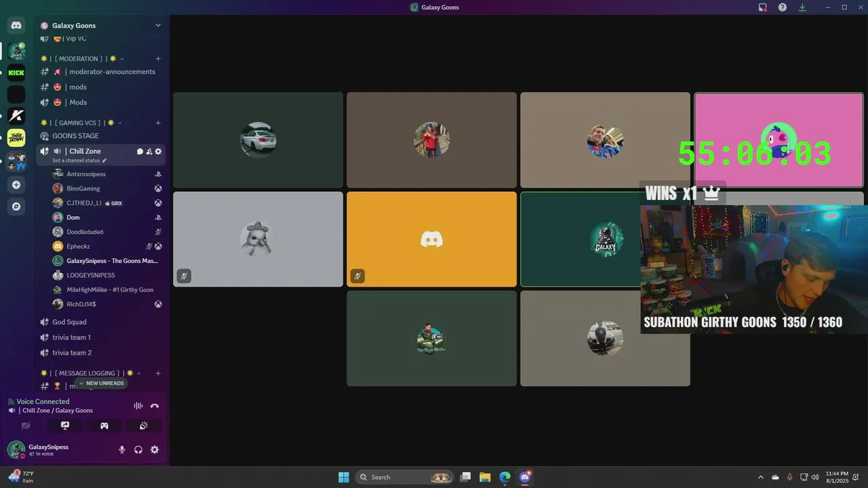Join the Mods voice channel
Viewport: 868px width, 488px height.
[x=100, y=102]
